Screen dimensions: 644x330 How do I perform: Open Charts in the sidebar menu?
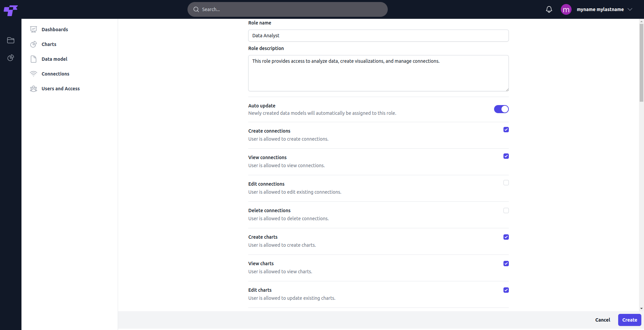click(49, 44)
